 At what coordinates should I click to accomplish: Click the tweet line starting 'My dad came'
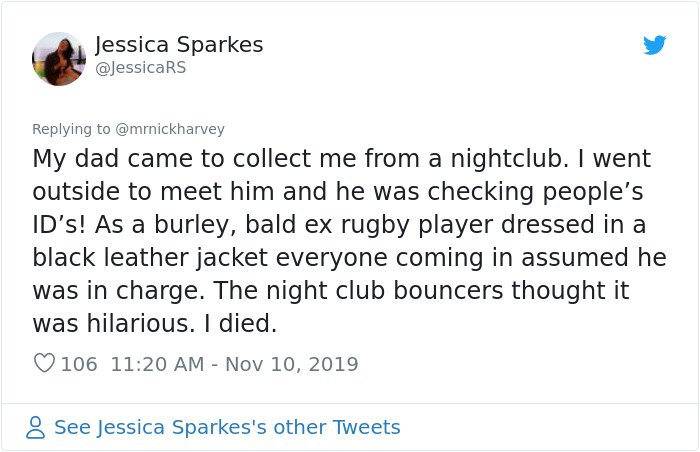(342, 159)
